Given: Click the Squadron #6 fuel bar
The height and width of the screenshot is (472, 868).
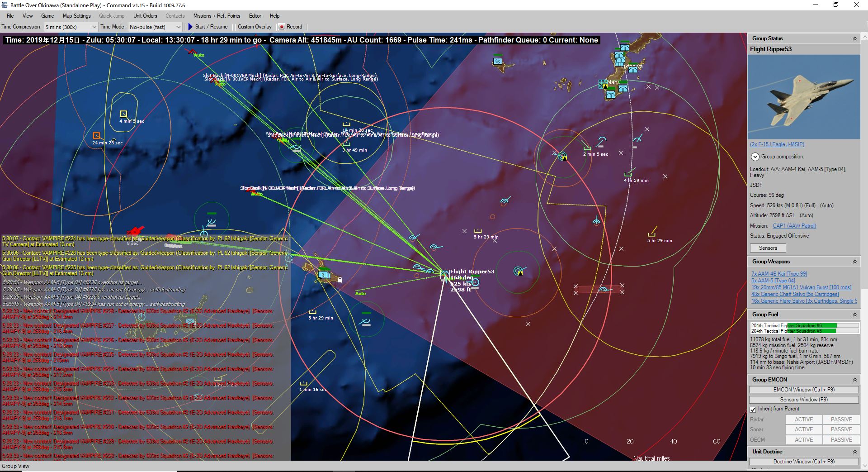Looking at the screenshot, I should click(805, 325).
